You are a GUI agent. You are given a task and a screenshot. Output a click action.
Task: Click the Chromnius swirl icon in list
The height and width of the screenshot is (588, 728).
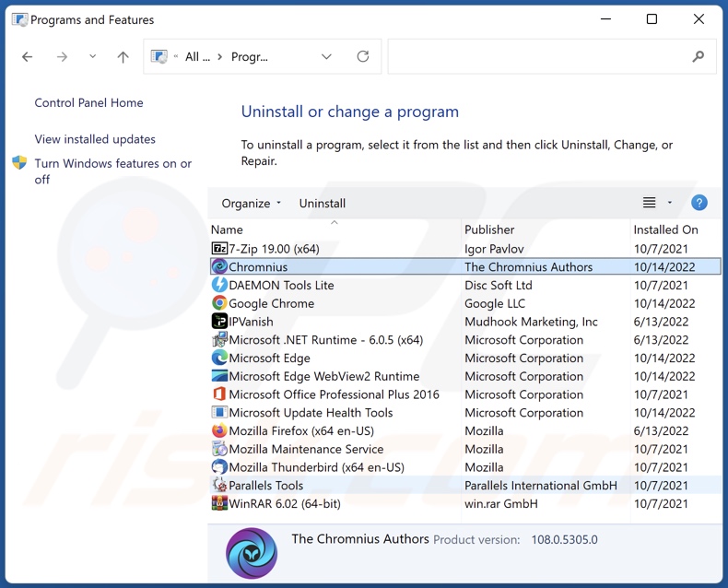(219, 266)
